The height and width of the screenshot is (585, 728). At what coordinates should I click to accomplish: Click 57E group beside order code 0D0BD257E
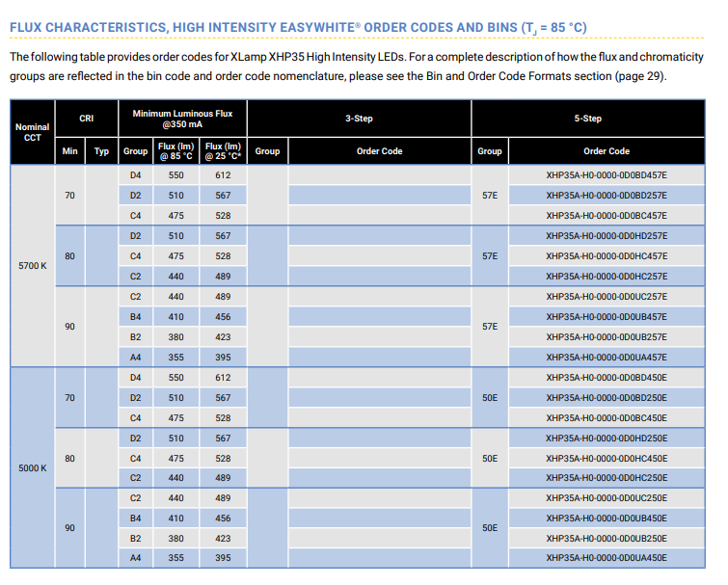pos(490,196)
